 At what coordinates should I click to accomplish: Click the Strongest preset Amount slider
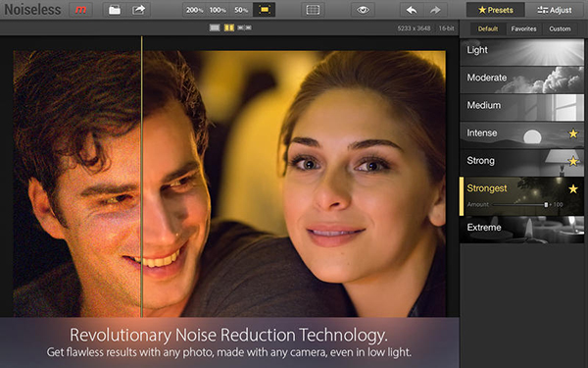coord(520,205)
